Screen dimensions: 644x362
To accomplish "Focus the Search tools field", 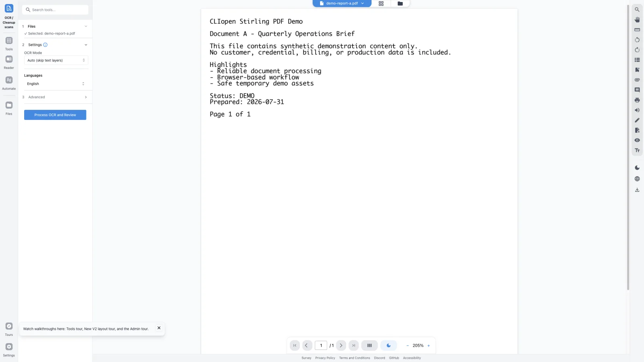I will 55,10.
